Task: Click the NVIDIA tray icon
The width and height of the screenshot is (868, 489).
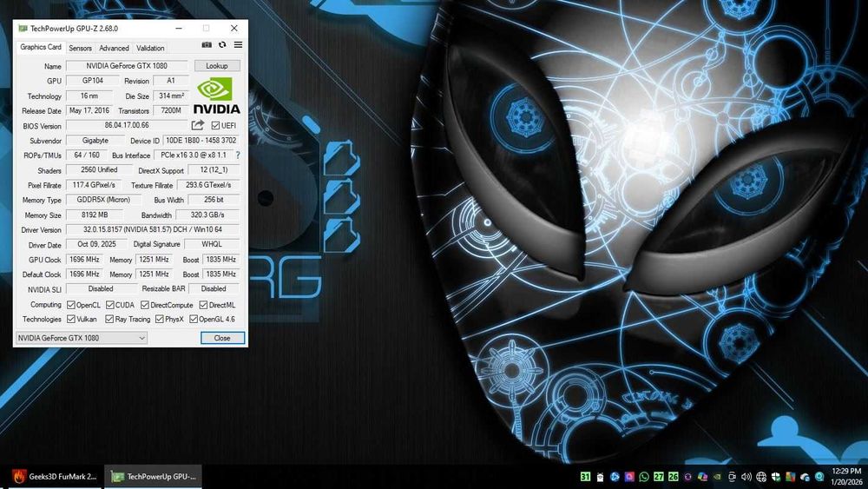Action: pos(717,477)
